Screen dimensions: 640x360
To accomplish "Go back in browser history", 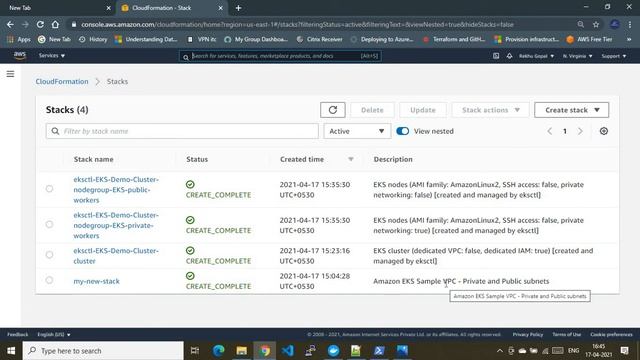I will [10, 24].
